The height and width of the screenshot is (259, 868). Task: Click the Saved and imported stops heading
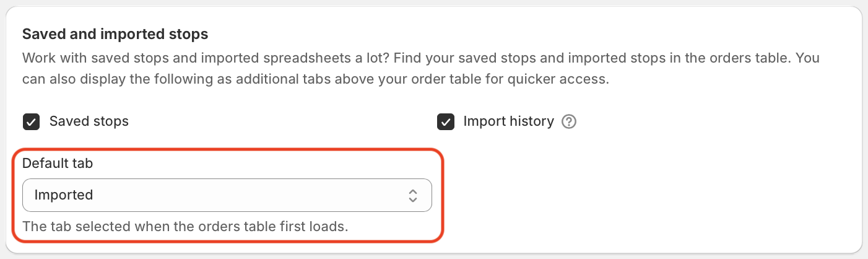pyautogui.click(x=115, y=33)
